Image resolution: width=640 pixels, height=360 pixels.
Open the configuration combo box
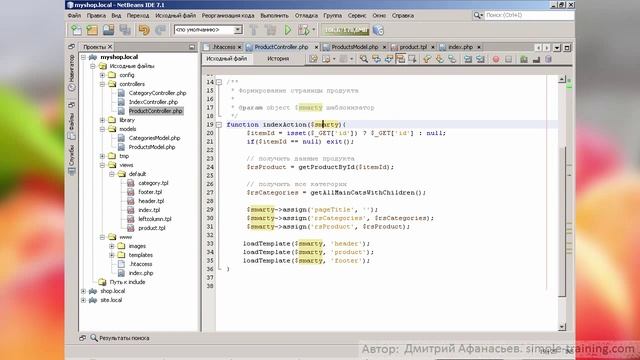coord(208,30)
